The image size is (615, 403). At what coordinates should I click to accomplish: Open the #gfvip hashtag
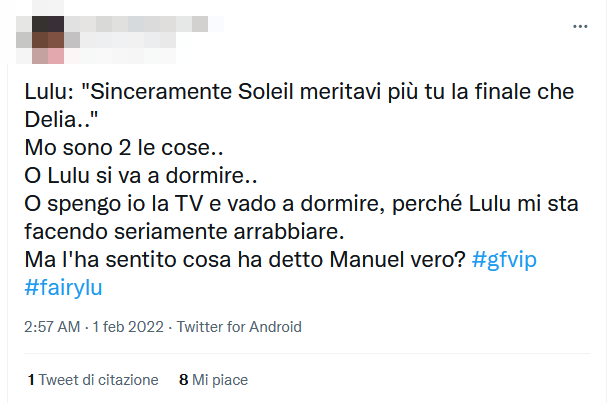tap(514, 261)
